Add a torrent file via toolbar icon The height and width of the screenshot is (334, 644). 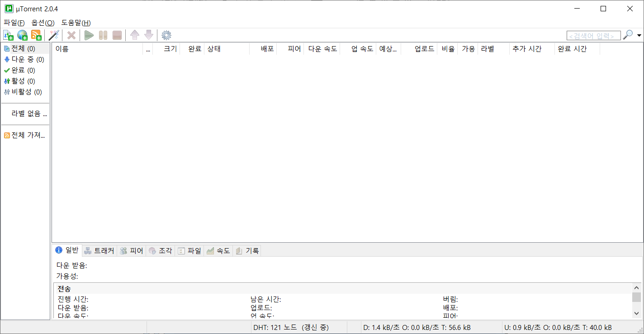click(8, 35)
